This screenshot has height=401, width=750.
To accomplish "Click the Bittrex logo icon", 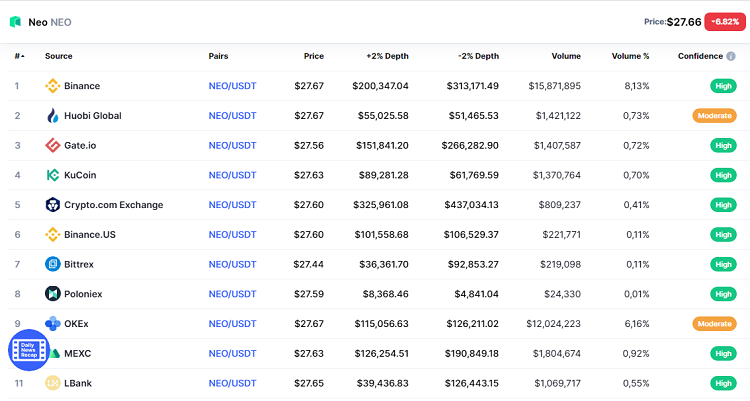I will 53,264.
